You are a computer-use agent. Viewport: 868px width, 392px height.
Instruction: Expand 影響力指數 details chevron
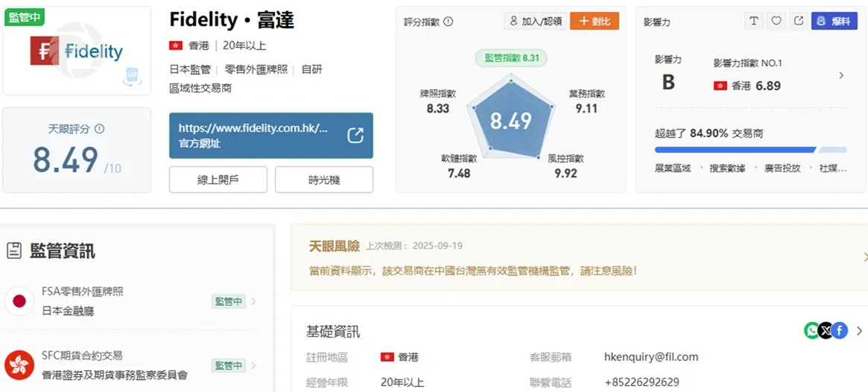coord(841,75)
